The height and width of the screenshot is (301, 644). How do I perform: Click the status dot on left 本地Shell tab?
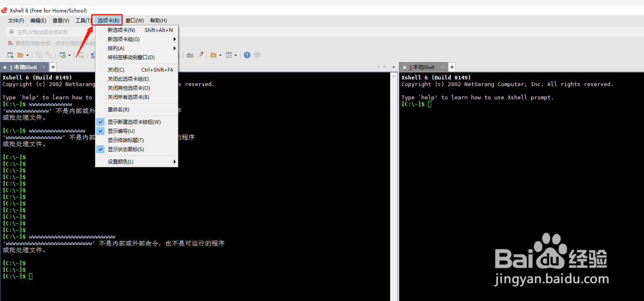(5, 67)
